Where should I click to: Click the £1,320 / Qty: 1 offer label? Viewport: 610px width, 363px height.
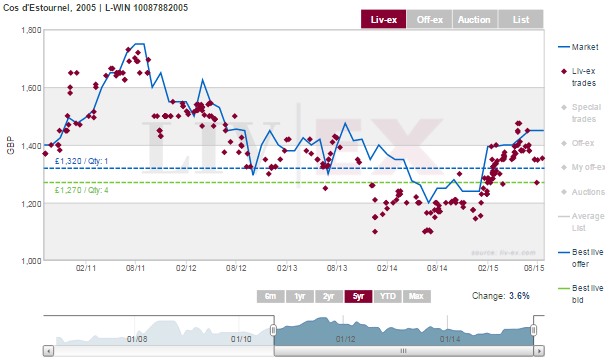81,161
